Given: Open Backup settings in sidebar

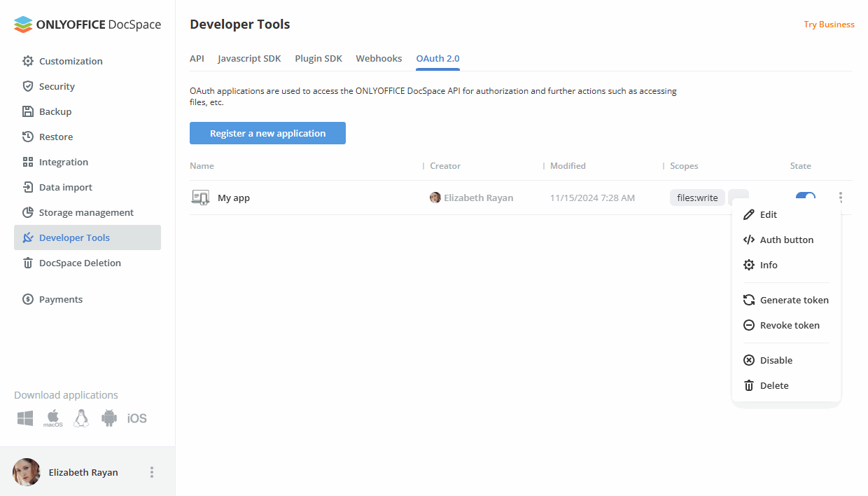Looking at the screenshot, I should pyautogui.click(x=87, y=111).
